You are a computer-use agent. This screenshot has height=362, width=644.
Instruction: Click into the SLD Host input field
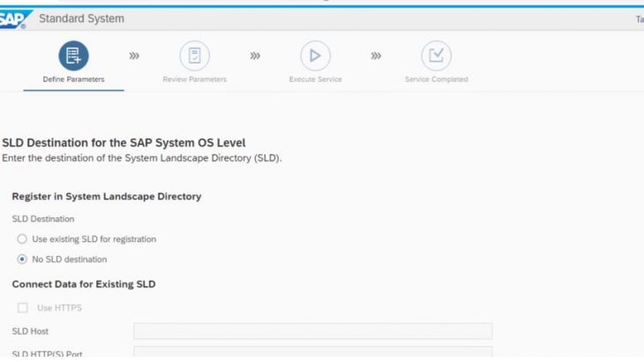click(312, 331)
